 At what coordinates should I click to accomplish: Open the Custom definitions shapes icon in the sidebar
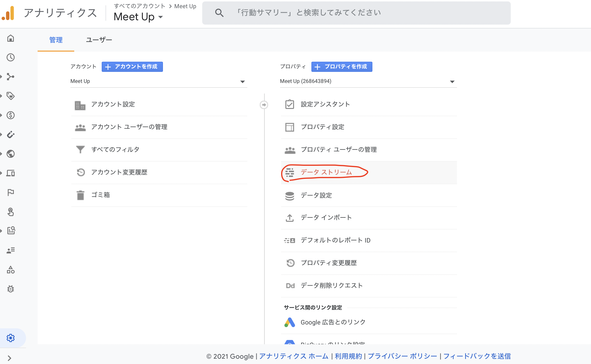pos(11,270)
